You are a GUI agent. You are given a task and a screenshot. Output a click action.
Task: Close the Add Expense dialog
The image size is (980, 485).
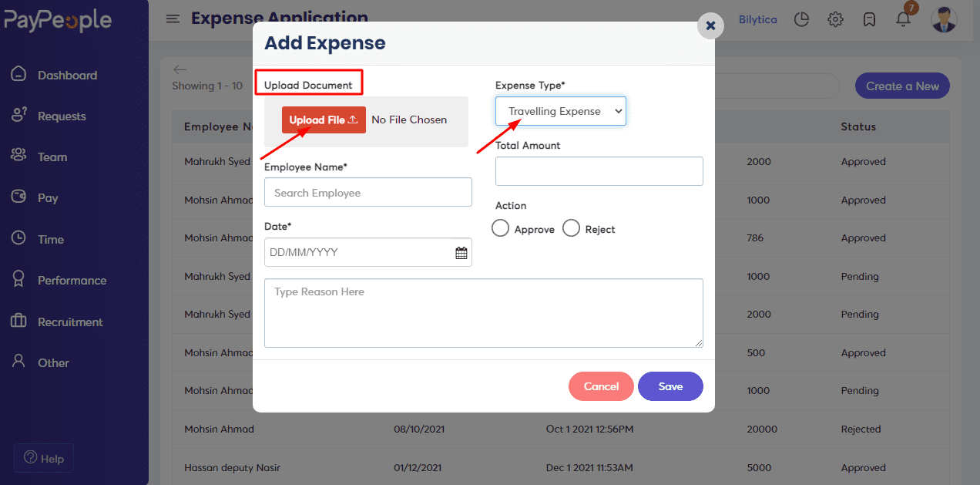click(x=710, y=25)
